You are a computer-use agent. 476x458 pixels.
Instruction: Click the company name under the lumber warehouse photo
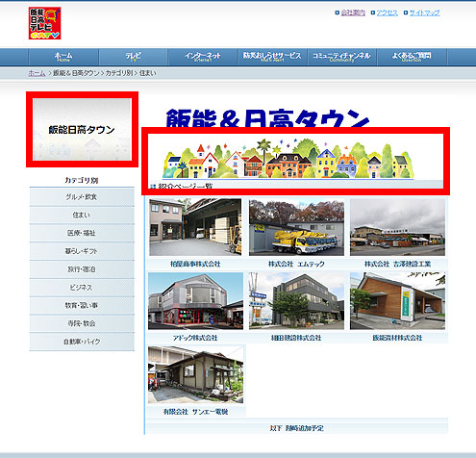(x=195, y=264)
